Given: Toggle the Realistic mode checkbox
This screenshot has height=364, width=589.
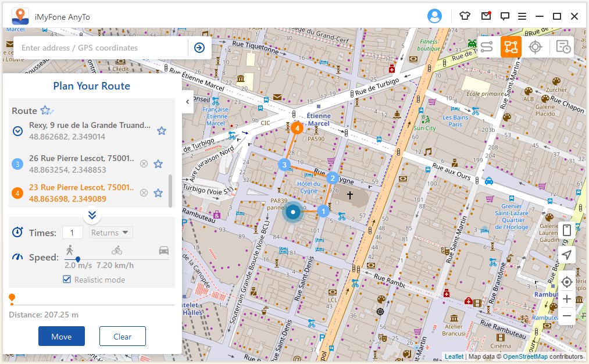Looking at the screenshot, I should click(67, 280).
